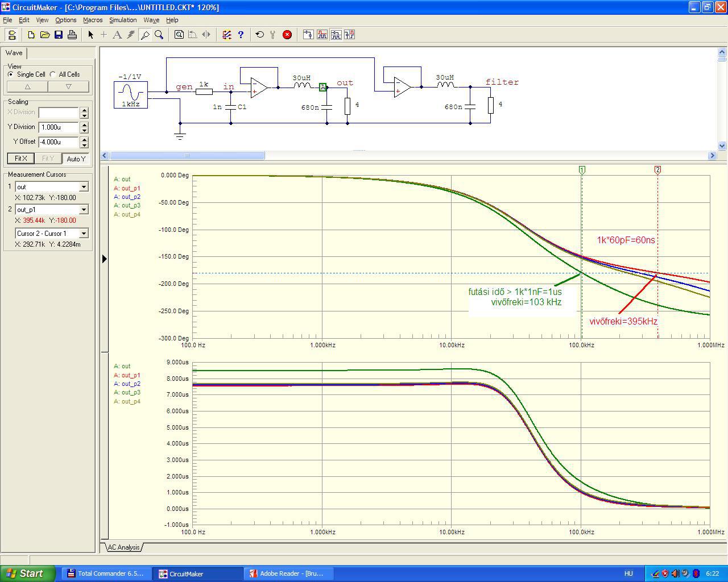Click the Reset simulation icon
The image size is (728, 582).
coord(260,35)
